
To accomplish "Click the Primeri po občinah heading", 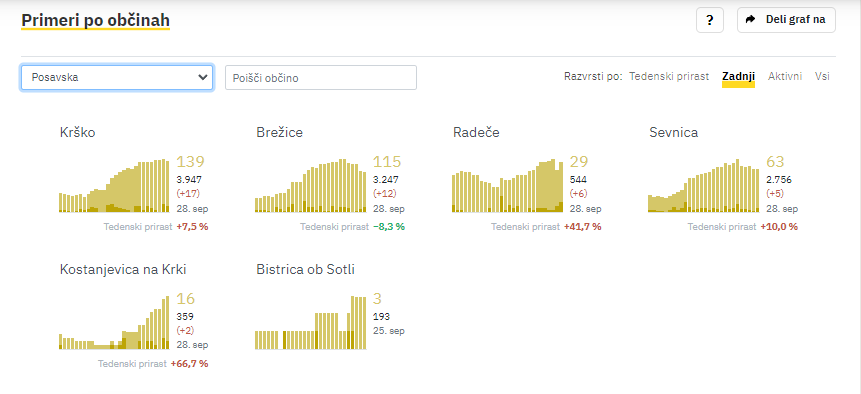I will (x=96, y=20).
